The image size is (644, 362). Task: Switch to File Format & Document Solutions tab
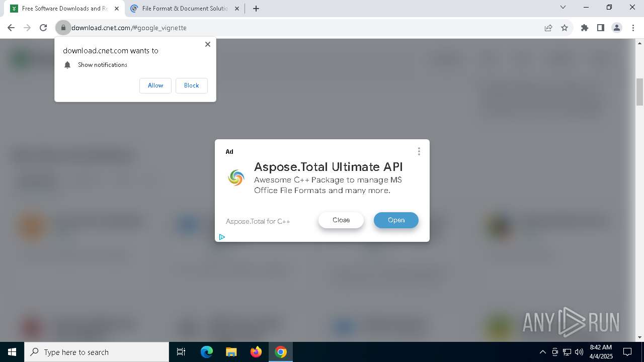(x=184, y=9)
